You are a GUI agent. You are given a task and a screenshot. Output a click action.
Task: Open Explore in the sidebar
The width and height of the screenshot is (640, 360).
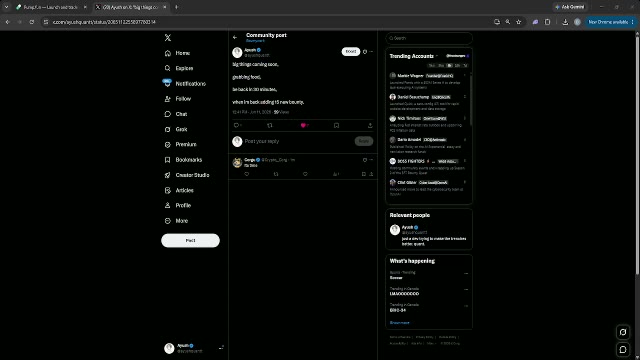179,68
